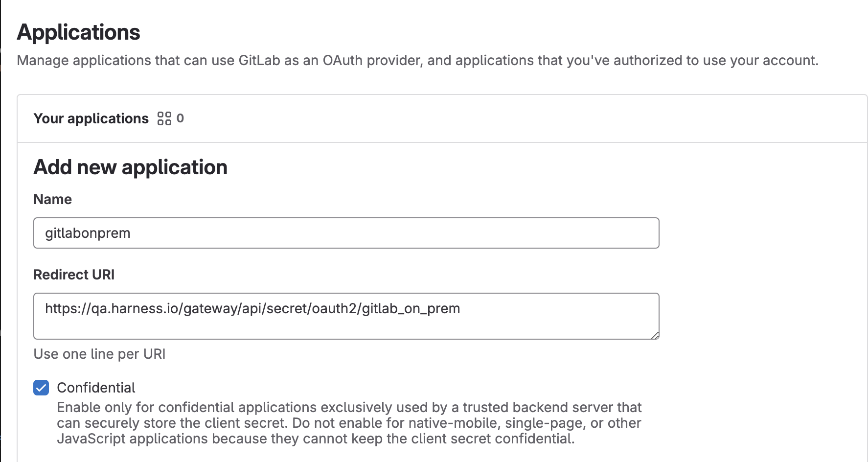Click the grid icon beside Your applications
The width and height of the screenshot is (868, 462).
[164, 118]
